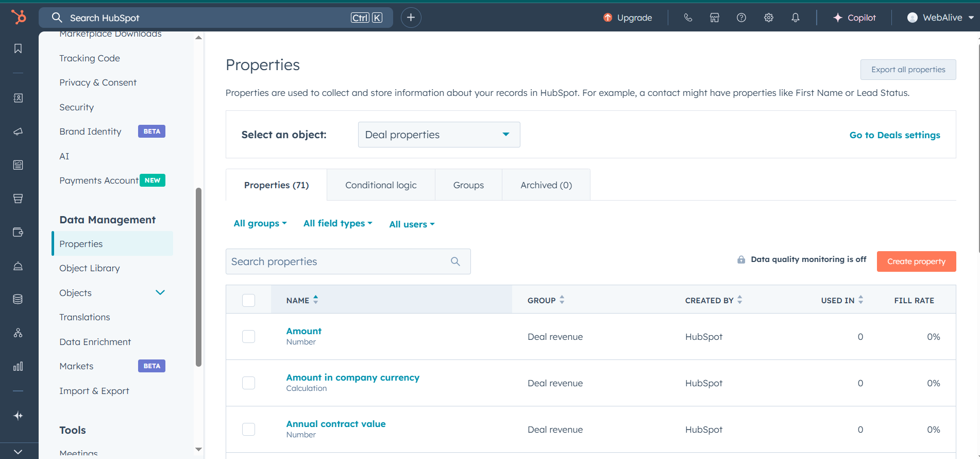Open the Reporting bar chart icon in the left rail
The width and height of the screenshot is (980, 459).
click(x=18, y=366)
